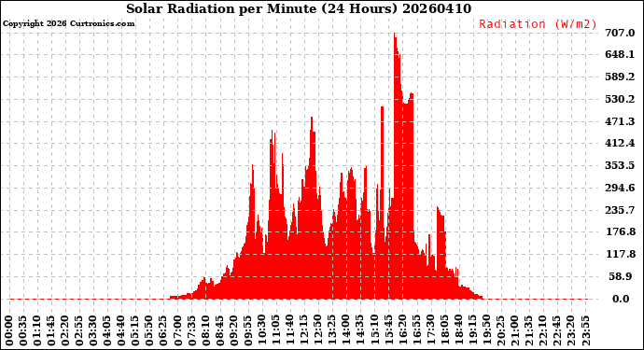Click the 04:05 time axis label

pyautogui.click(x=107, y=331)
